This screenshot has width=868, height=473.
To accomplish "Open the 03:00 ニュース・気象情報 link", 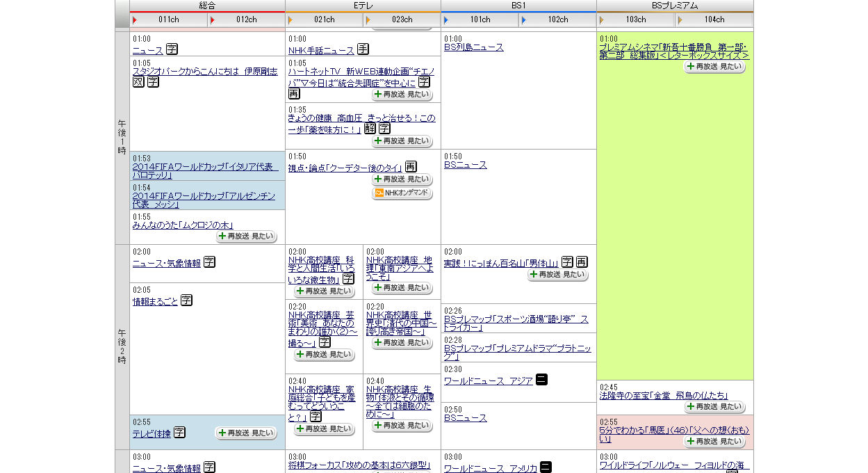I will (167, 469).
